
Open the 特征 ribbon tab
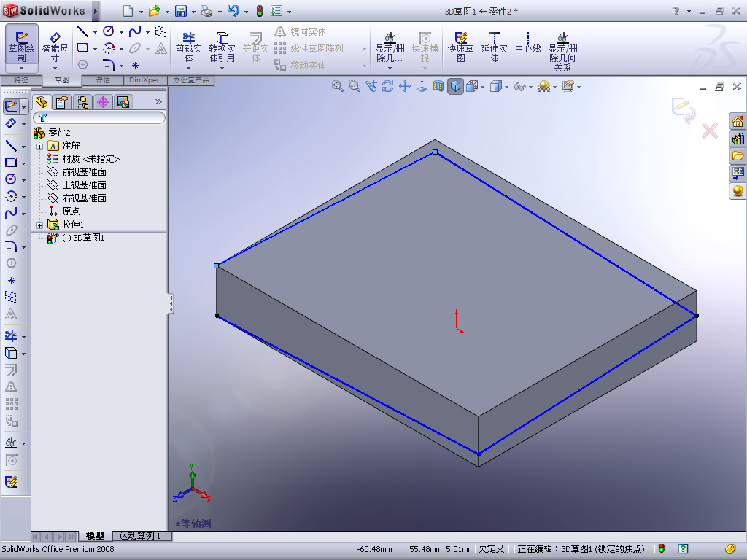[21, 80]
